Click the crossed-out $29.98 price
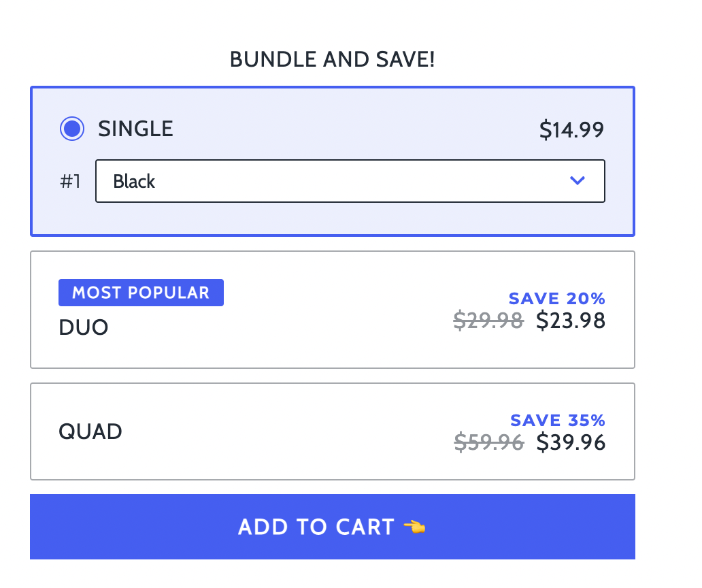Image resolution: width=702 pixels, height=588 pixels. pyautogui.click(x=488, y=321)
